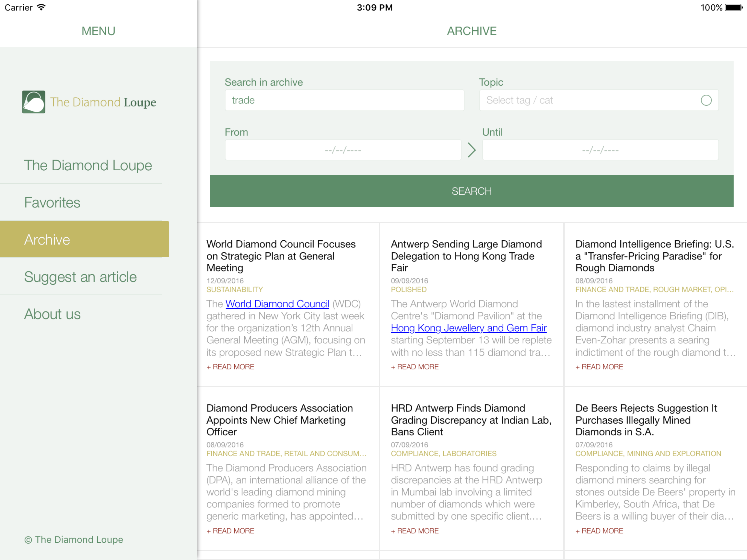Tap the battery icon in status bar
Image resolution: width=747 pixels, height=560 pixels.
pyautogui.click(x=734, y=7)
